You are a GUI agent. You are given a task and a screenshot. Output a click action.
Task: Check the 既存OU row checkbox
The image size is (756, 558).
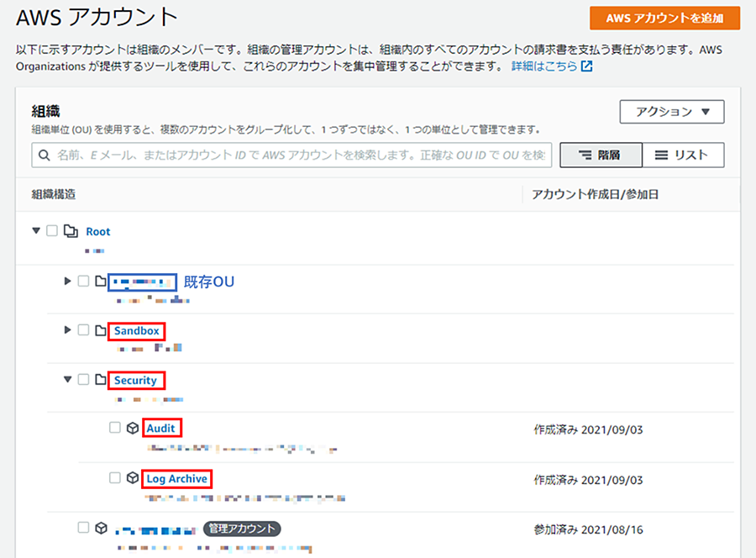[x=83, y=281]
